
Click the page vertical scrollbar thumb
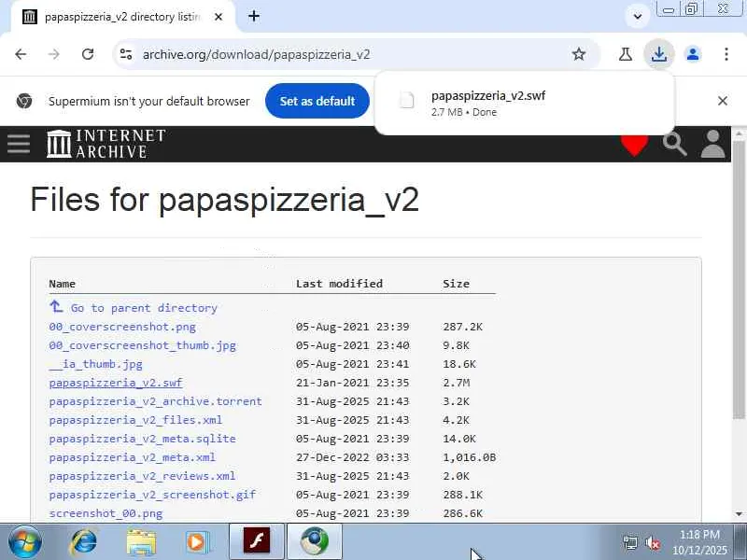click(739, 280)
